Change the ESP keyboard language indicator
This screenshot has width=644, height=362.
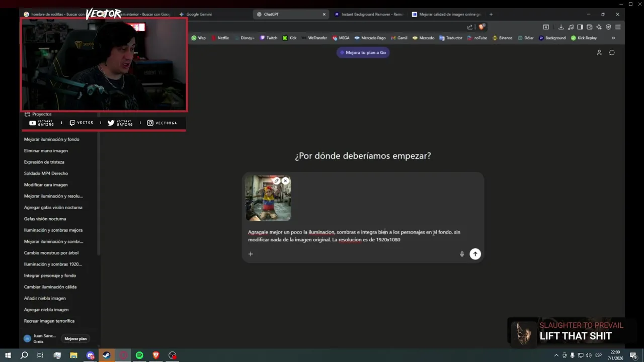[599, 355]
